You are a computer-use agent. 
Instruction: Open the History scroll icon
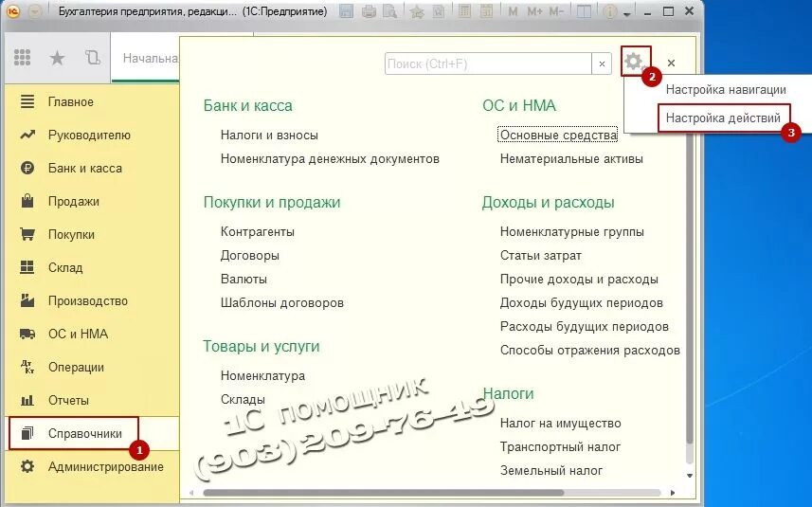93,58
